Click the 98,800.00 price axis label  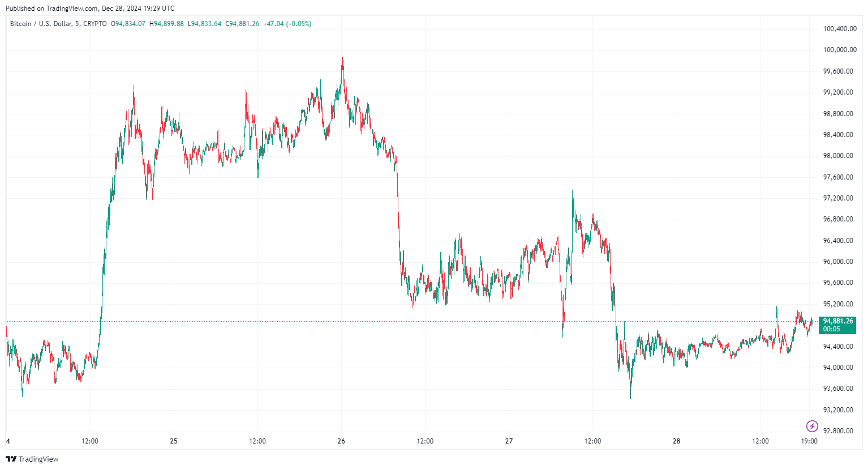(838, 114)
